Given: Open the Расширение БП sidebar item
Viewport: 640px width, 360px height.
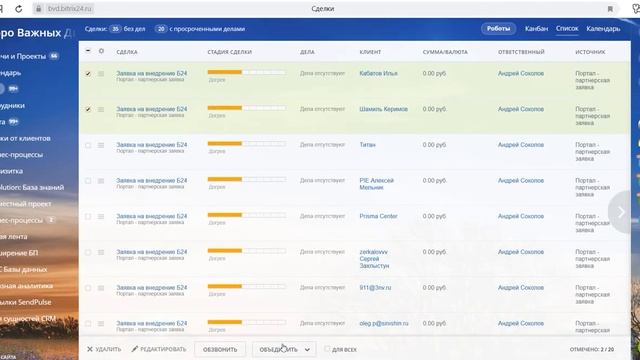Looking at the screenshot, I should (19, 253).
